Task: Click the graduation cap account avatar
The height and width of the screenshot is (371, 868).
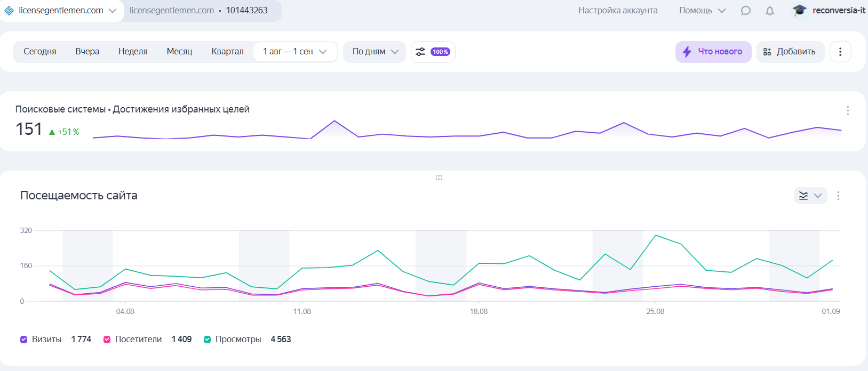Action: point(799,11)
